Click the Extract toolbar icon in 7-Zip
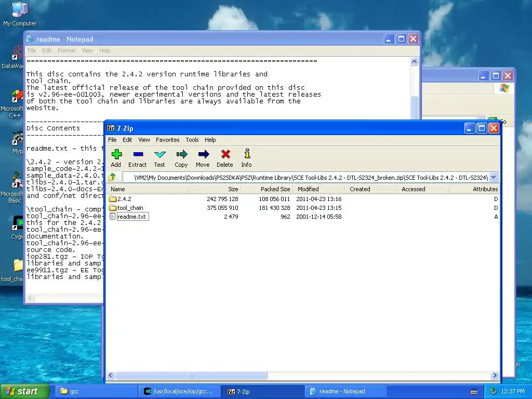Viewport: 532px width, 399px height. pyautogui.click(x=137, y=158)
